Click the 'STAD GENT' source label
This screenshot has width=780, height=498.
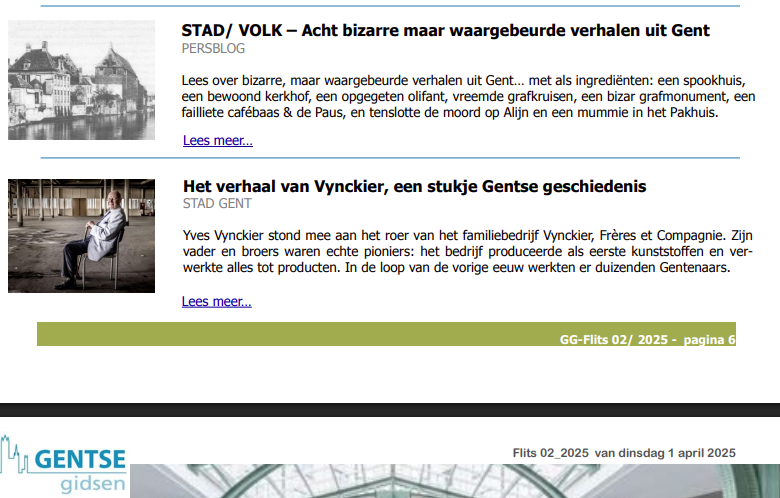click(217, 203)
